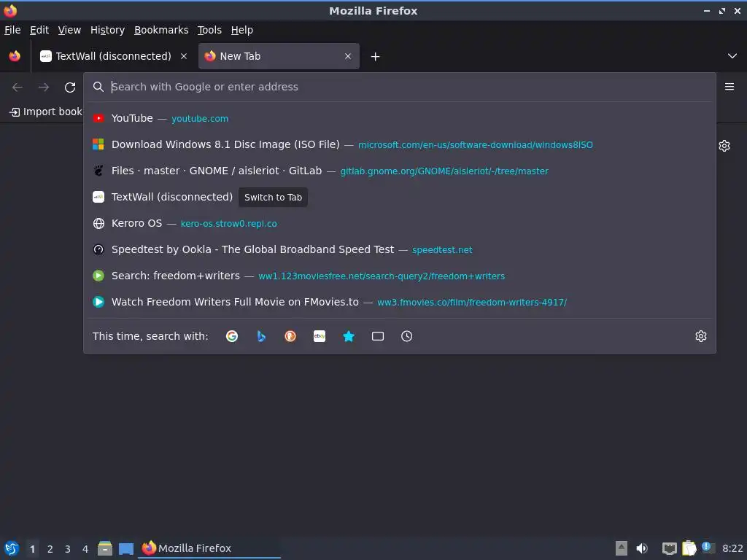This screenshot has width=747, height=560.
Task: Select Mozilla Firefox taskbar window button
Action: click(x=209, y=548)
